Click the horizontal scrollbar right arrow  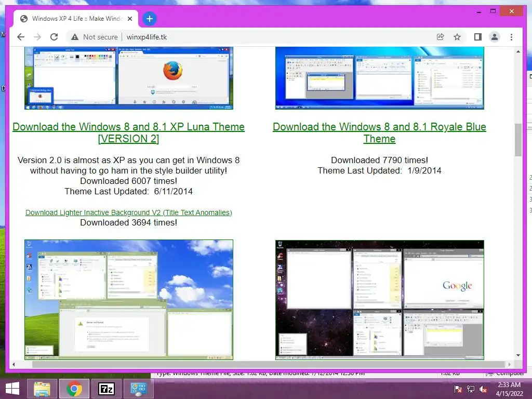[x=509, y=364]
